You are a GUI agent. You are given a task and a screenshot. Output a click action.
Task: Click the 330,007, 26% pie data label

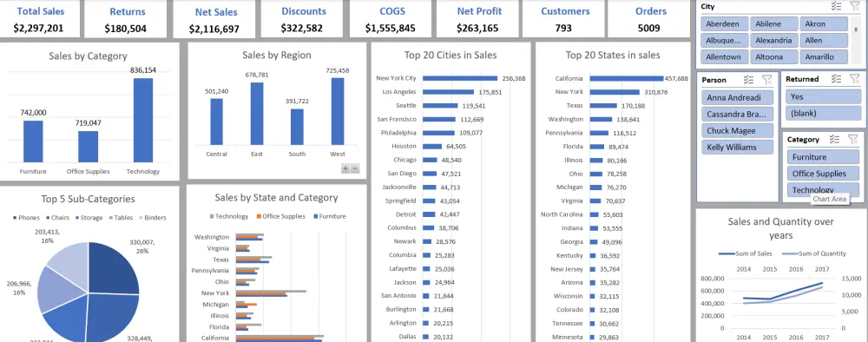142,247
